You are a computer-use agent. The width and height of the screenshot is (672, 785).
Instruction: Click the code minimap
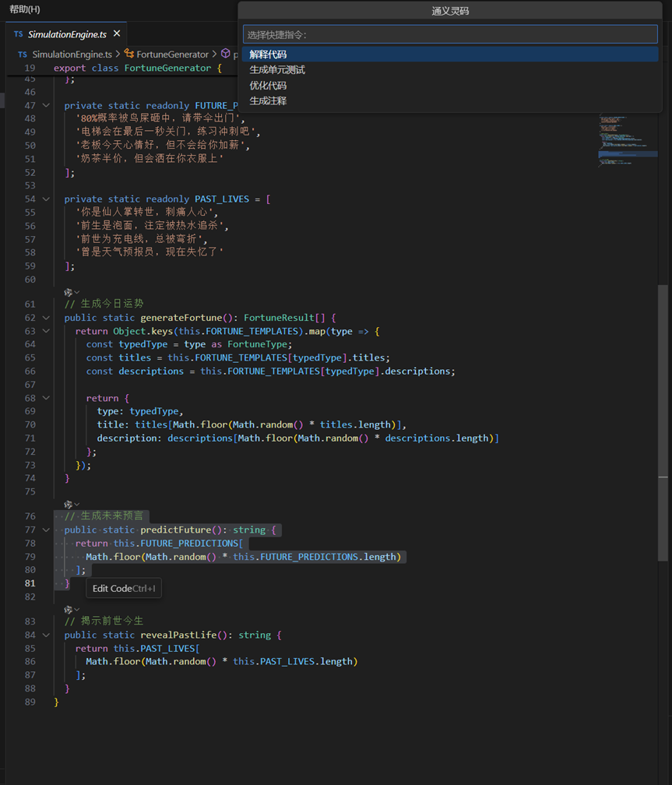628,141
